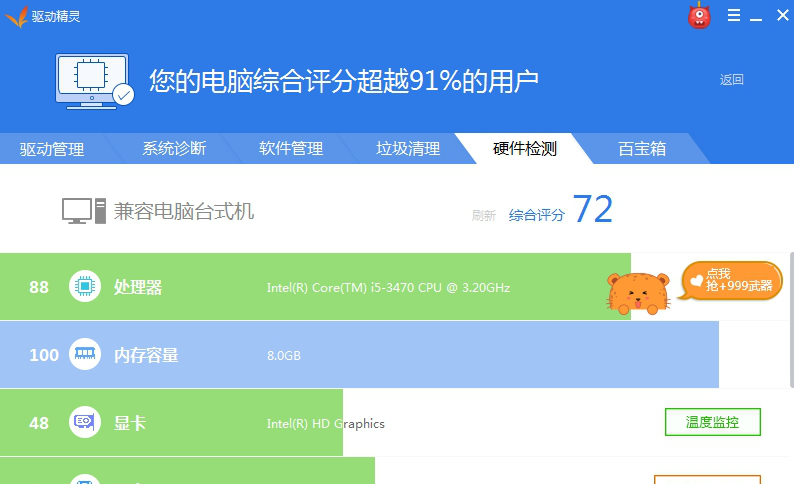Click the 驱动精灵 logo icon
Viewport: 794px width, 503px height.
pyautogui.click(x=16, y=17)
